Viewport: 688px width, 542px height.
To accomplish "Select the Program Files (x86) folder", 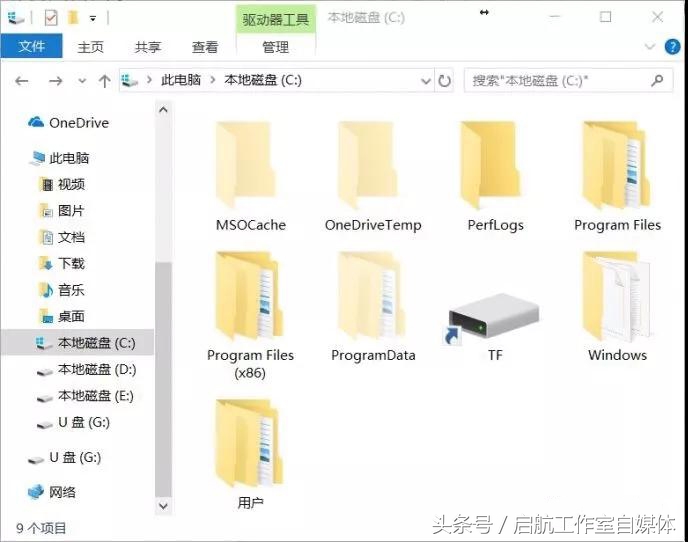I will (x=250, y=316).
